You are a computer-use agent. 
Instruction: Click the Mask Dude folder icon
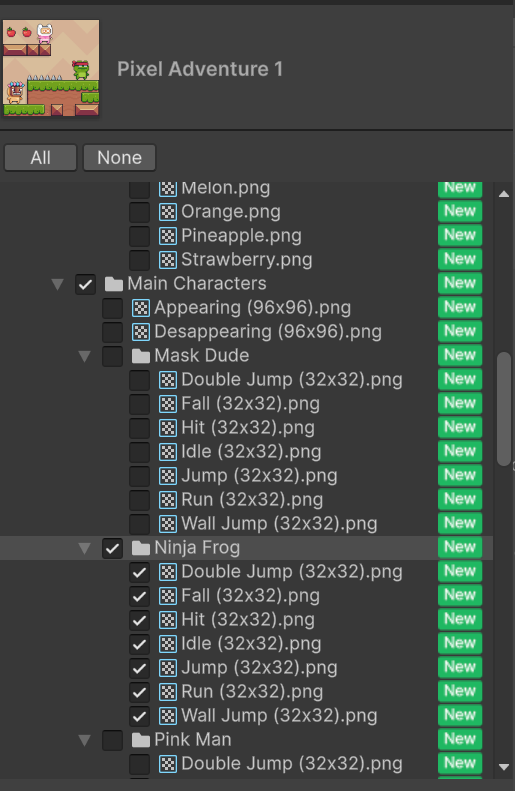[x=141, y=356]
